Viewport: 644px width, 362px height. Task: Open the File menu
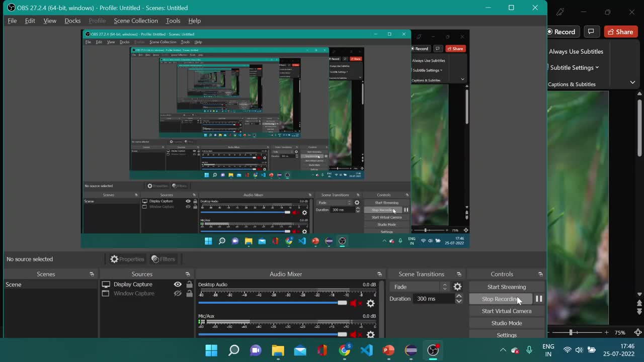(x=12, y=21)
